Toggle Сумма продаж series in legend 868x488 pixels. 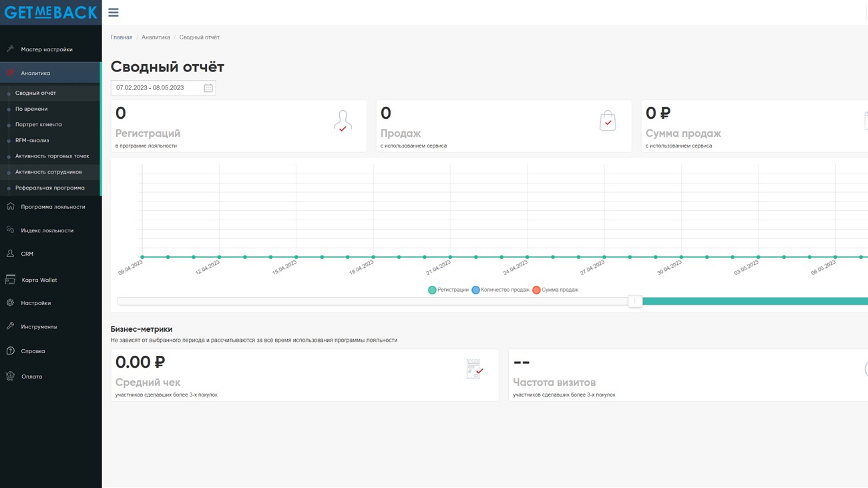point(556,290)
